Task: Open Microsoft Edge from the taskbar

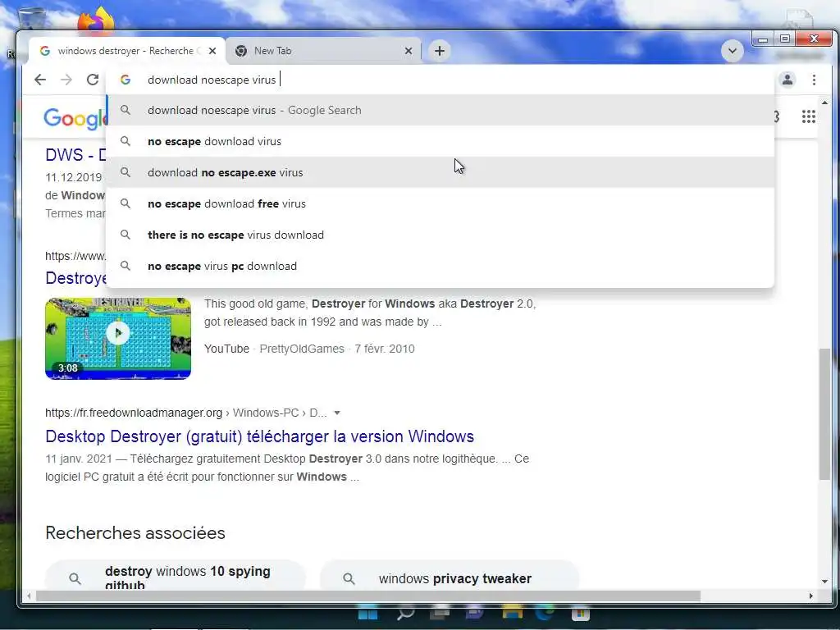Action: [x=546, y=614]
